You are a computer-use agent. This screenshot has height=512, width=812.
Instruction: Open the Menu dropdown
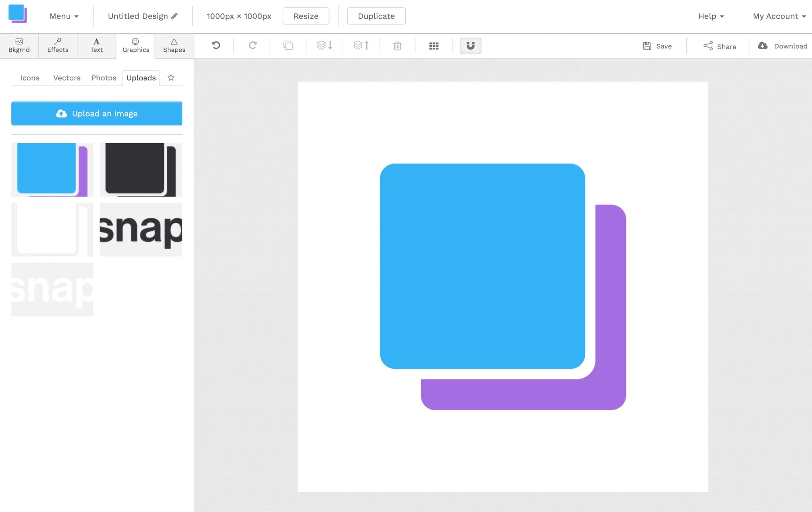coord(64,16)
